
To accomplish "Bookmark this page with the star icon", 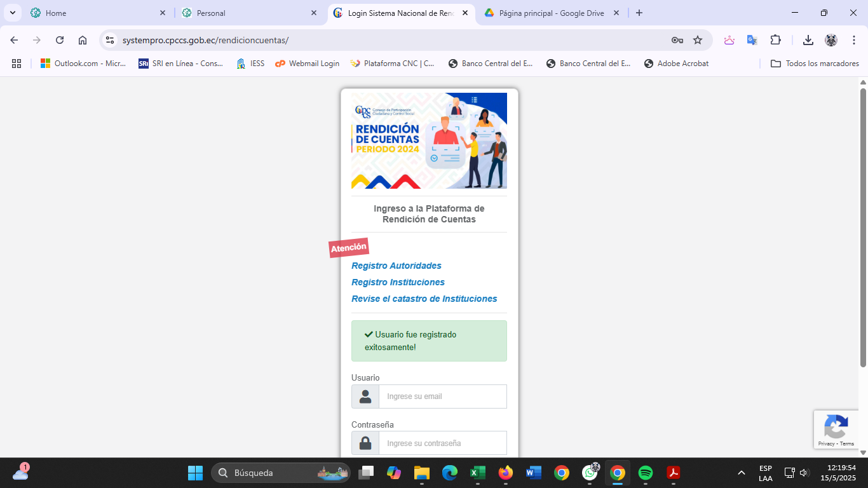I will click(x=698, y=40).
